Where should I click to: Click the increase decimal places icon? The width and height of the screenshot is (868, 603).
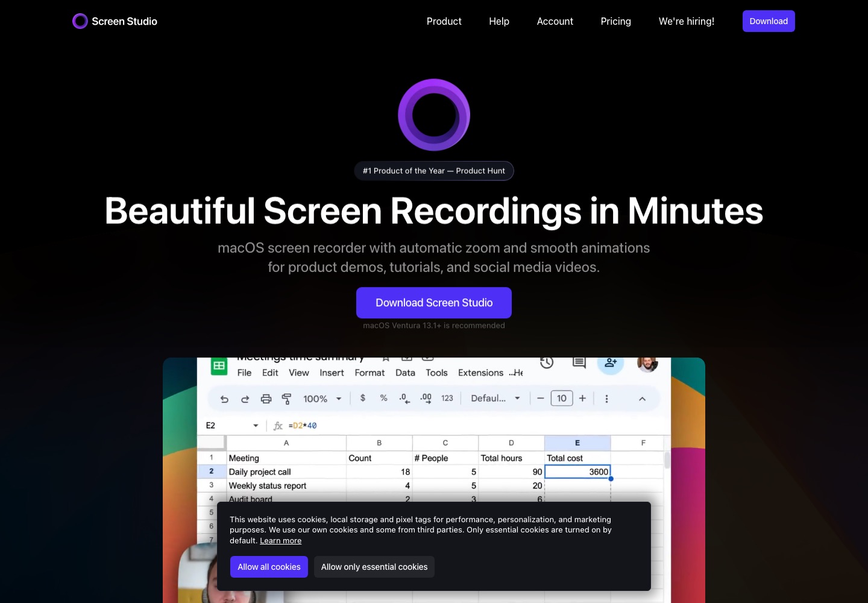point(426,398)
